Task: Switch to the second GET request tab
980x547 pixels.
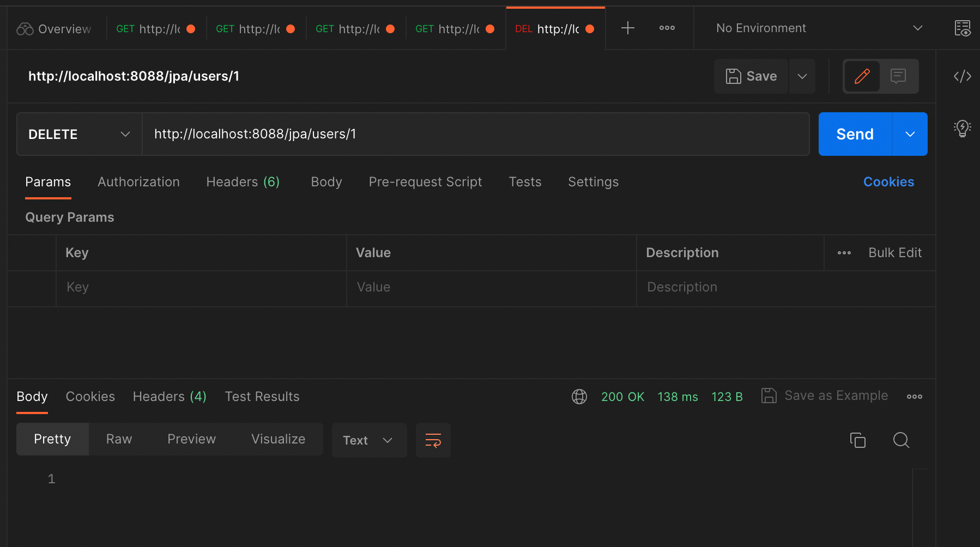Action: tap(256, 29)
